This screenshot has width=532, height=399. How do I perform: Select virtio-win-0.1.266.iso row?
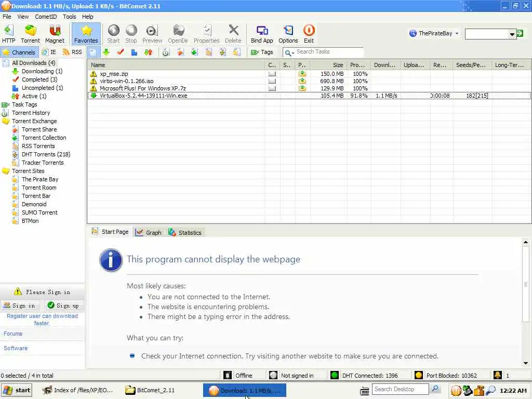(309, 81)
